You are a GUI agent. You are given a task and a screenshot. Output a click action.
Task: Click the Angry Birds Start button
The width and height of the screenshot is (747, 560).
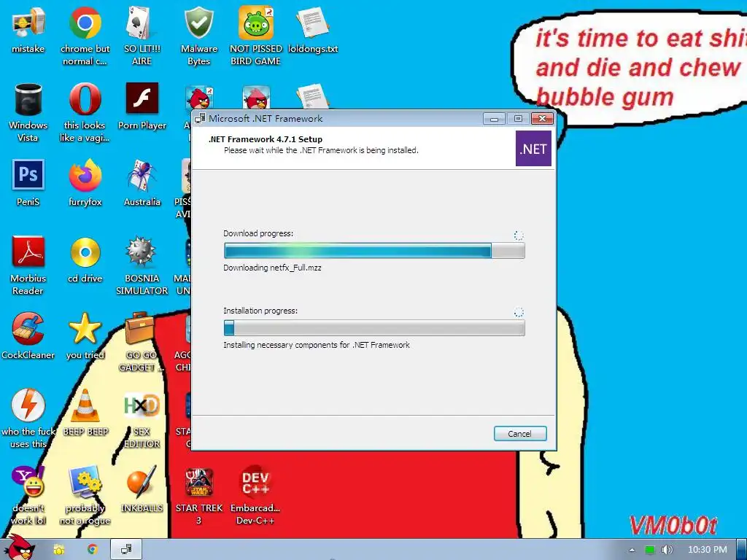[19, 548]
